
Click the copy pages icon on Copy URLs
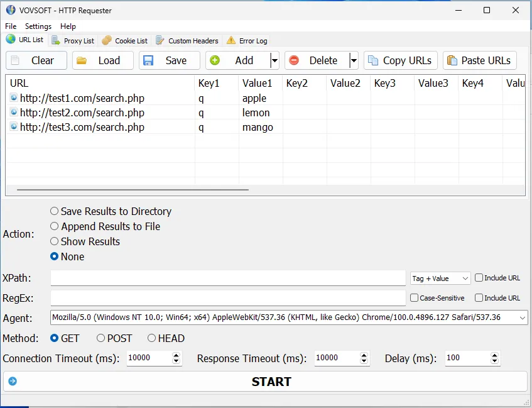coord(373,60)
